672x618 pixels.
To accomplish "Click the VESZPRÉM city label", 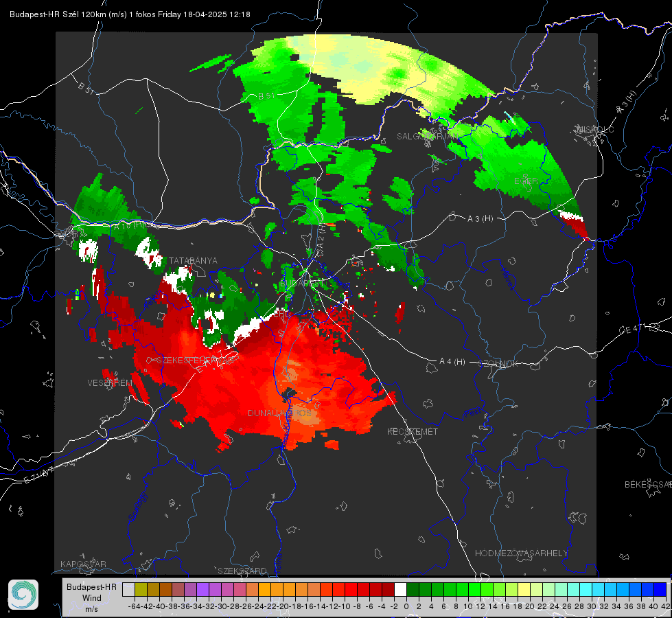I will click(110, 383).
